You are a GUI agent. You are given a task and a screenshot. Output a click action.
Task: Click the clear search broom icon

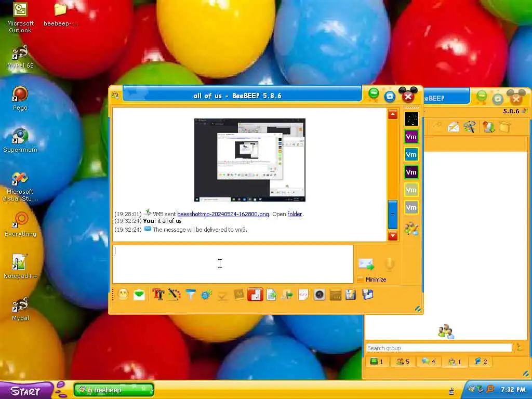click(x=519, y=347)
